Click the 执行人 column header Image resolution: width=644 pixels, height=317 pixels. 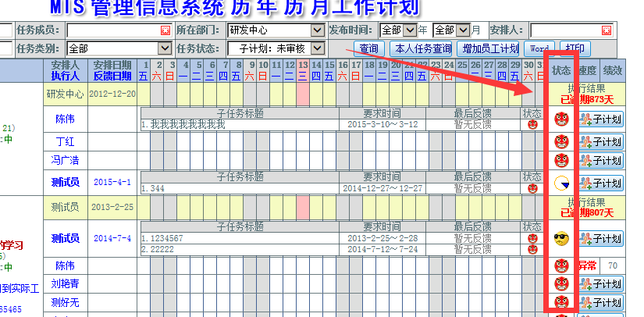coord(66,76)
